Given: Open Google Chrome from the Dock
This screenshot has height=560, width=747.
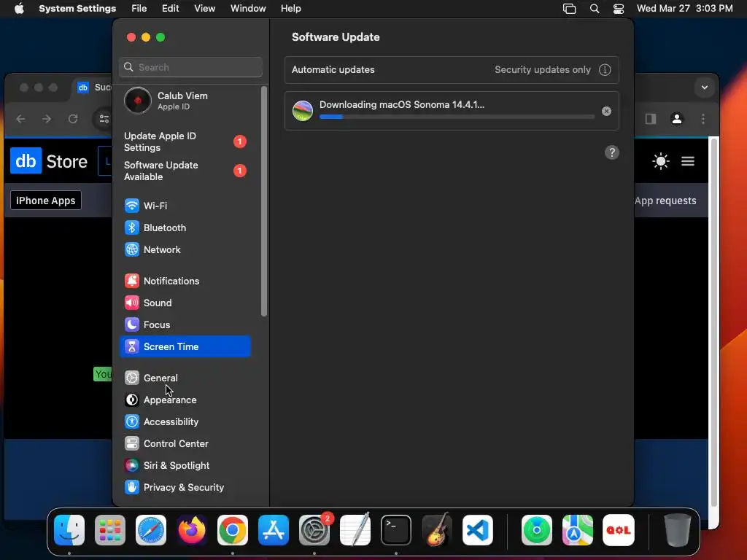Looking at the screenshot, I should pos(233,530).
